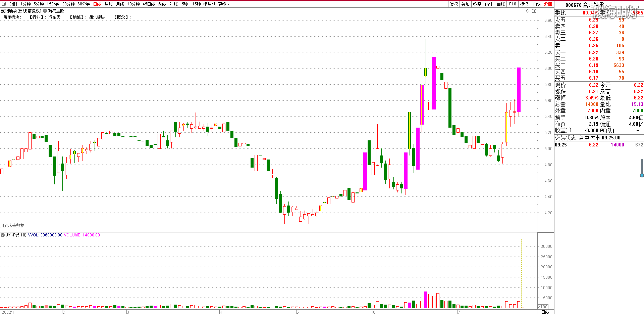Viewport: 644px width, 314px height.
Task: Enable 叠加 overlay comparison
Action: [x=466, y=4]
